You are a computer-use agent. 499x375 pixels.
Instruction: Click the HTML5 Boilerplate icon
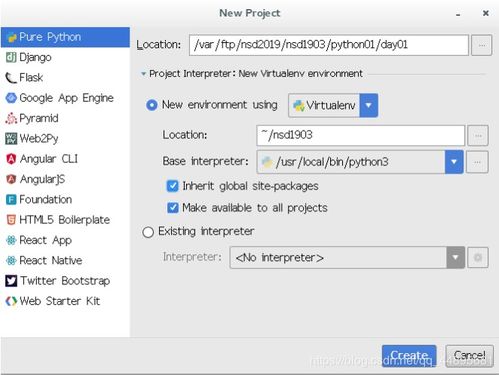(x=11, y=220)
